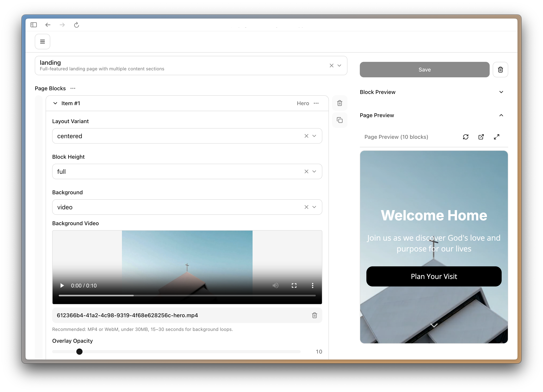Image resolution: width=543 pixels, height=392 pixels.
Task: Toggle the browser sidebar panel
Action: coord(33,25)
